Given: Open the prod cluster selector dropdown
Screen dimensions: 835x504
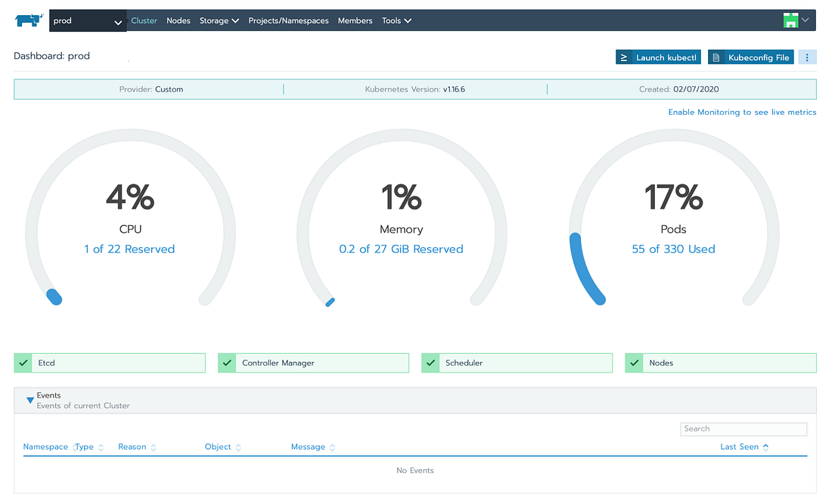Looking at the screenshot, I should pyautogui.click(x=88, y=20).
